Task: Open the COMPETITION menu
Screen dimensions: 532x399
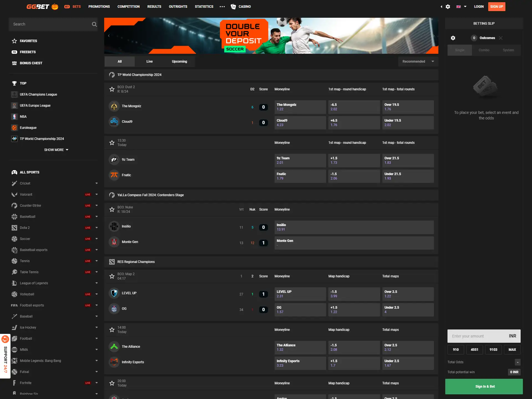Action: point(128,7)
